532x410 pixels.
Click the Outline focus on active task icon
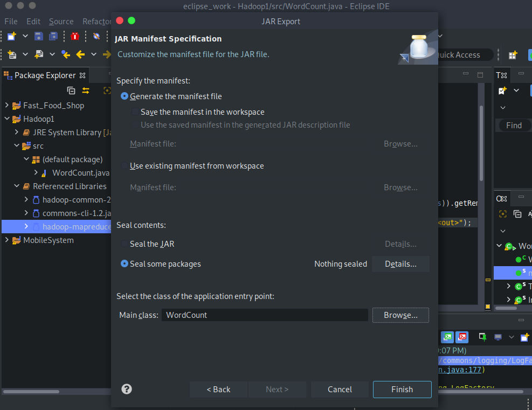click(x=503, y=214)
